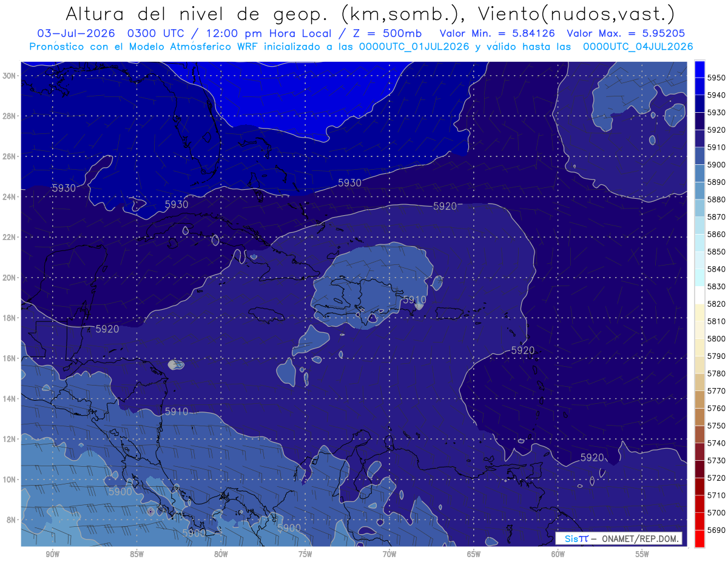Click the '65W' longitude axis label
Image resolution: width=728 pixels, height=562 pixels.
pyautogui.click(x=474, y=555)
